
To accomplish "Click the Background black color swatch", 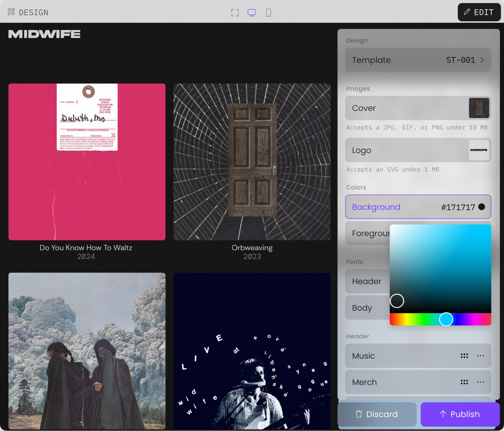I will (x=482, y=207).
